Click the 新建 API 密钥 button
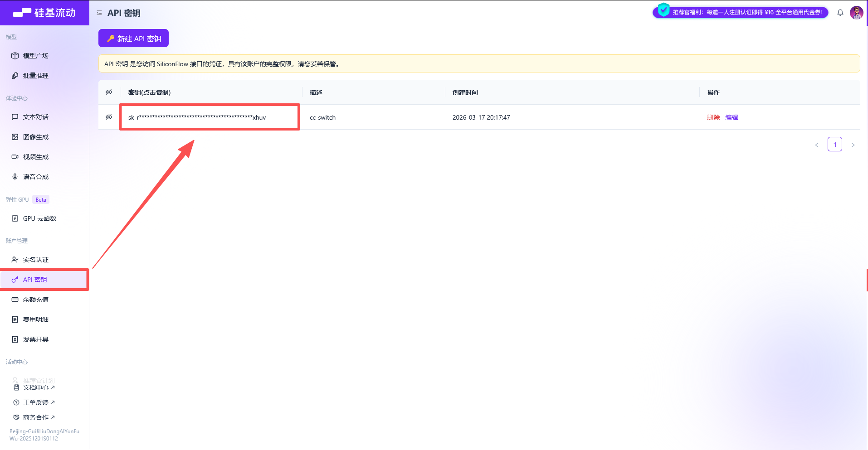 (133, 39)
